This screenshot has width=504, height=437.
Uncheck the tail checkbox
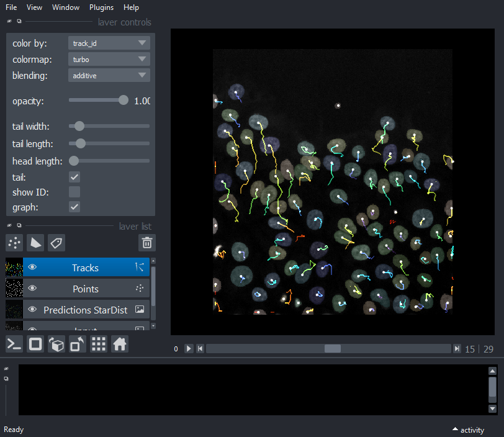coord(74,177)
